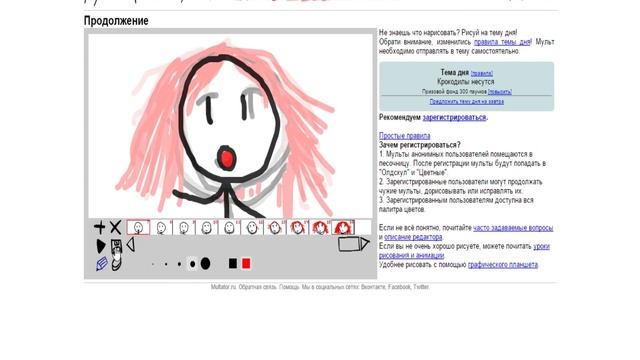This screenshot has height=360, width=640.
Task: Open the 'правила темы дня' link
Action: (x=502, y=42)
